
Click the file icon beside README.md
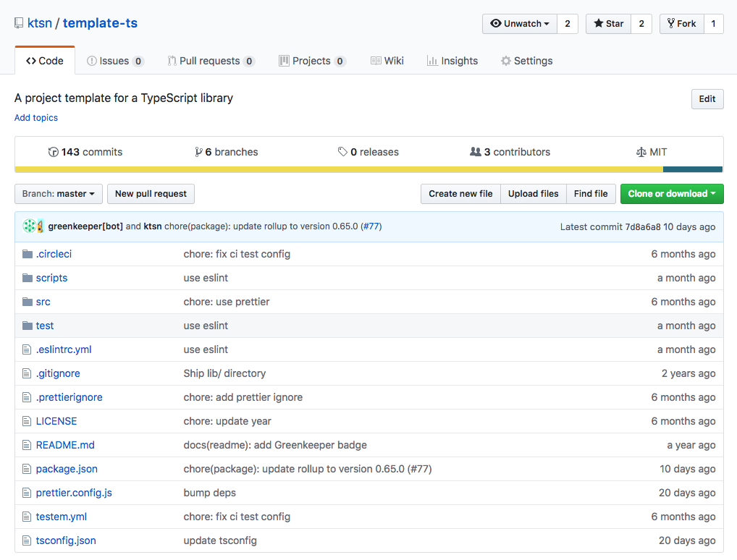27,445
